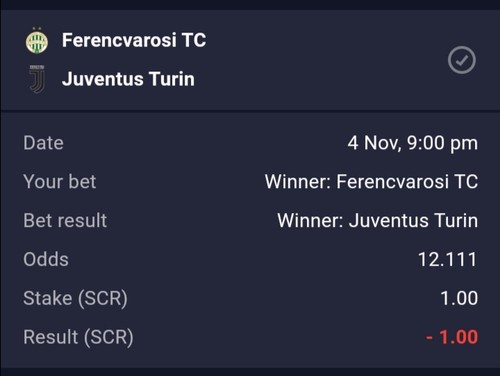Viewport: 500px width, 376px height.
Task: Select Winner: Ferencvarosi TC bet text
Action: [x=371, y=182]
